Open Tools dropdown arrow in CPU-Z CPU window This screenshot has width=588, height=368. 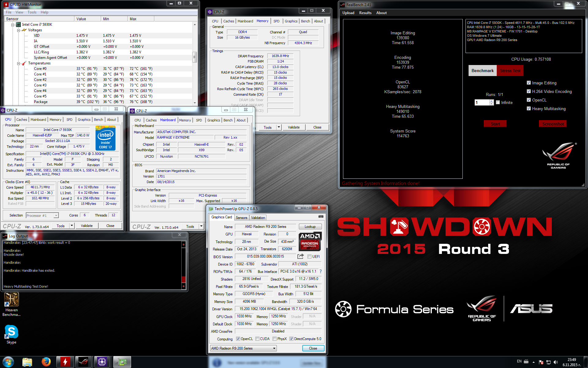click(x=72, y=226)
